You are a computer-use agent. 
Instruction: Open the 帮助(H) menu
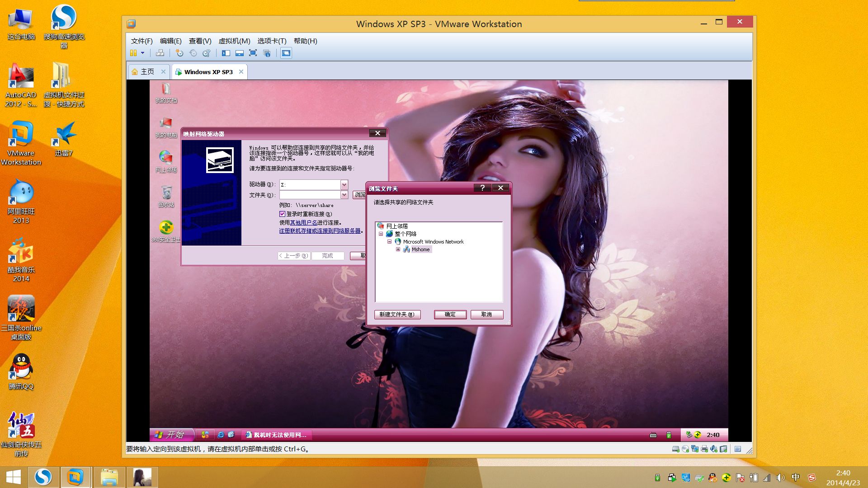pos(305,41)
